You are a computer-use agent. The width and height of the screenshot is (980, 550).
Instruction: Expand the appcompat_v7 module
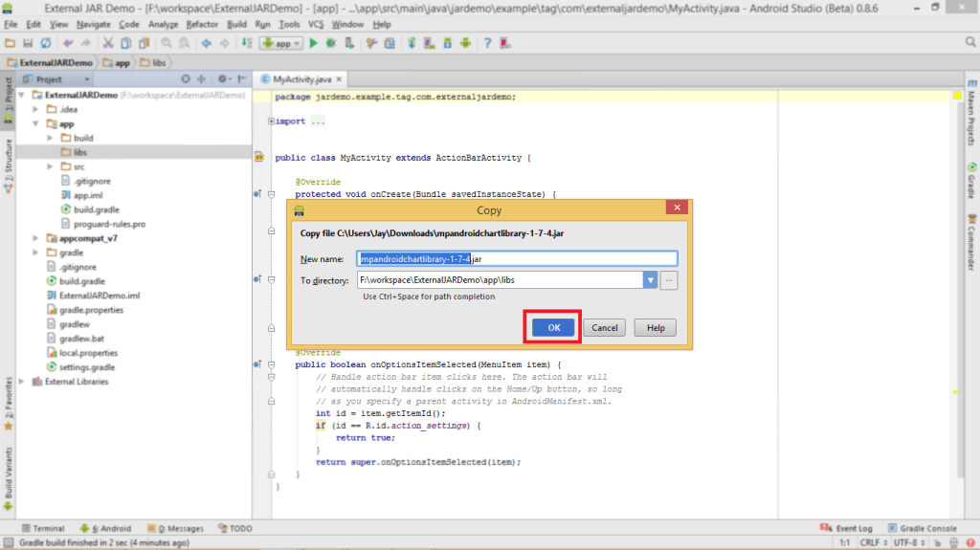36,238
